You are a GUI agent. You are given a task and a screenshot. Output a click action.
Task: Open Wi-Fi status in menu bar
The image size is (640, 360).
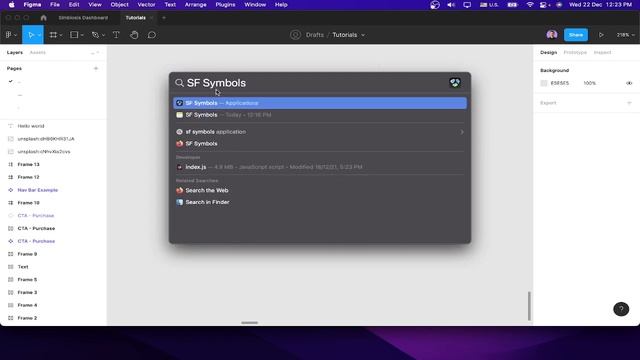pos(530,4)
